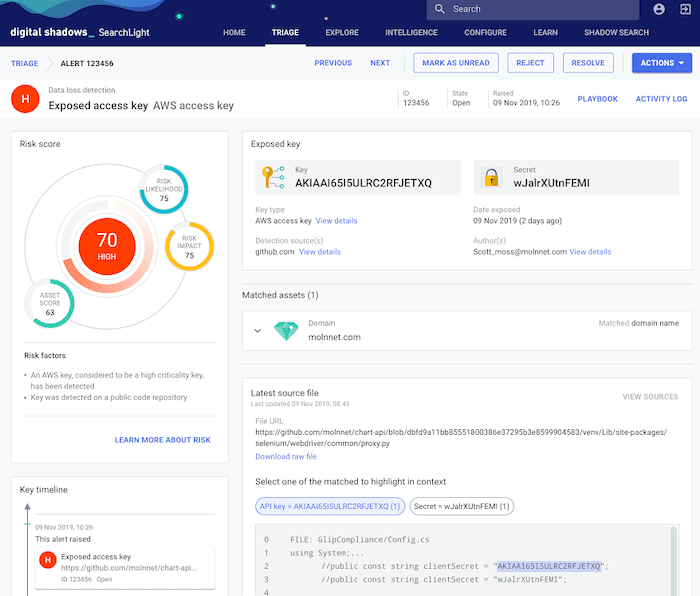Click the REJECT button
The image size is (700, 596).
coord(530,63)
